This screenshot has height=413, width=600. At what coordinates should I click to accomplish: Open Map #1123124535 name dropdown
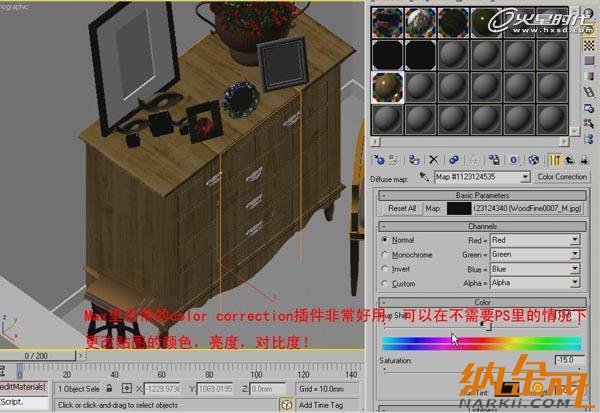[525, 177]
